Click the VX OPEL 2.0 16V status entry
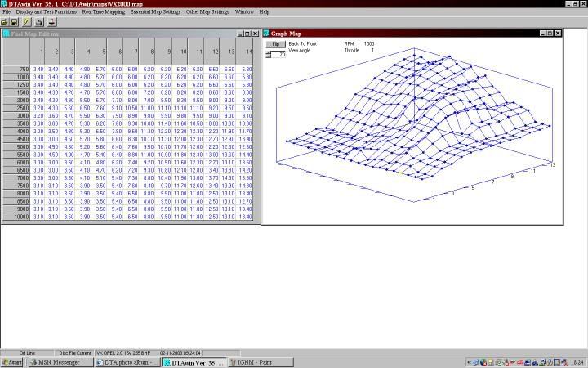This screenshot has height=368, width=588. [x=123, y=353]
